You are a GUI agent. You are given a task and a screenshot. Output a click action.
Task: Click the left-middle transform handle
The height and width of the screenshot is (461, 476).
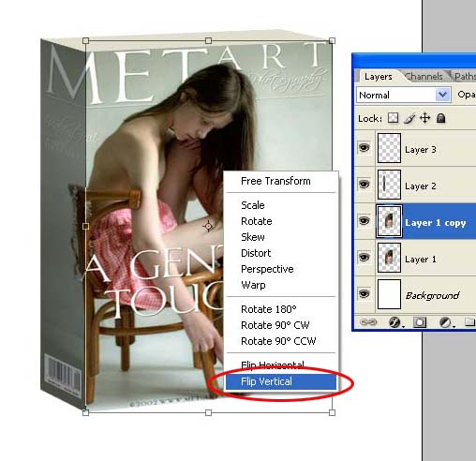pyautogui.click(x=86, y=226)
